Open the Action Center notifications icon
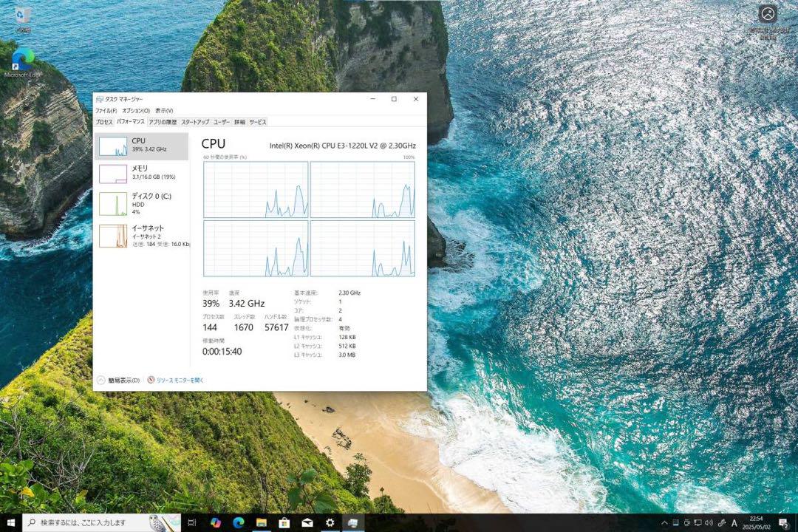 [784, 523]
